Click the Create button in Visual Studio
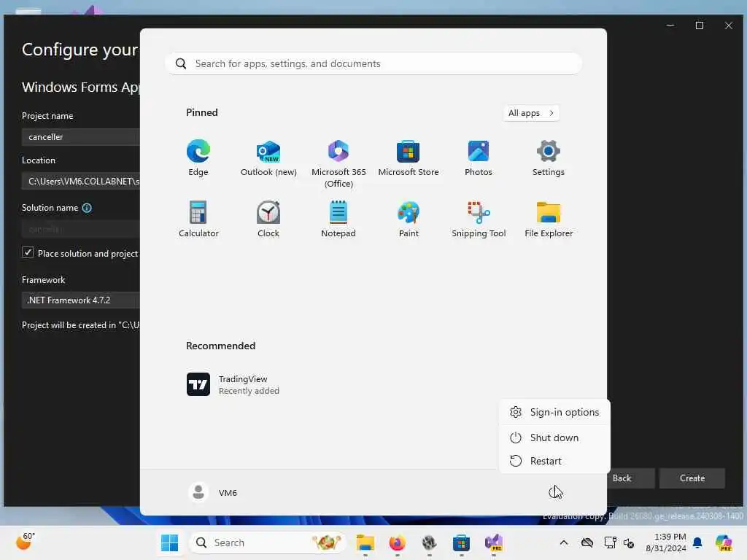This screenshot has height=560, width=747. (692, 478)
